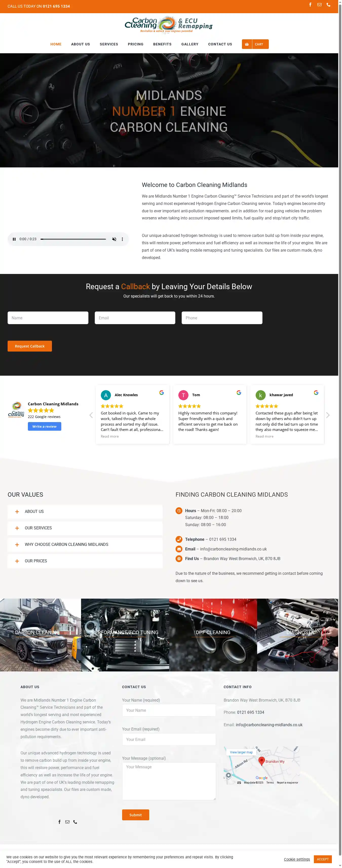This screenshot has height=868, width=342.
Task: Click the footer Facebook icon
Action: pyautogui.click(x=60, y=822)
